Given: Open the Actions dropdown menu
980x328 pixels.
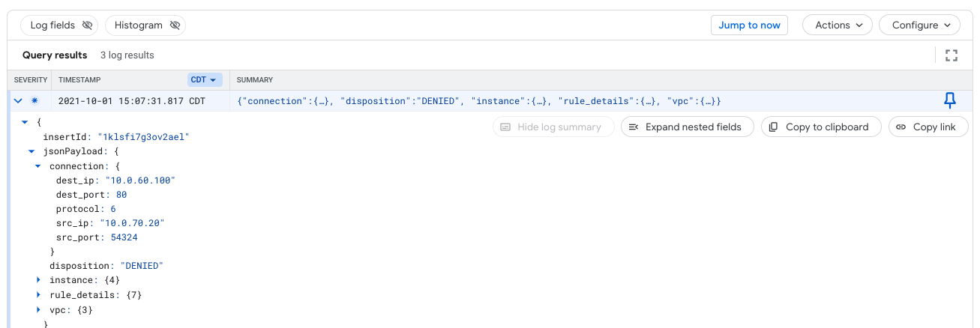Looking at the screenshot, I should click(x=837, y=25).
